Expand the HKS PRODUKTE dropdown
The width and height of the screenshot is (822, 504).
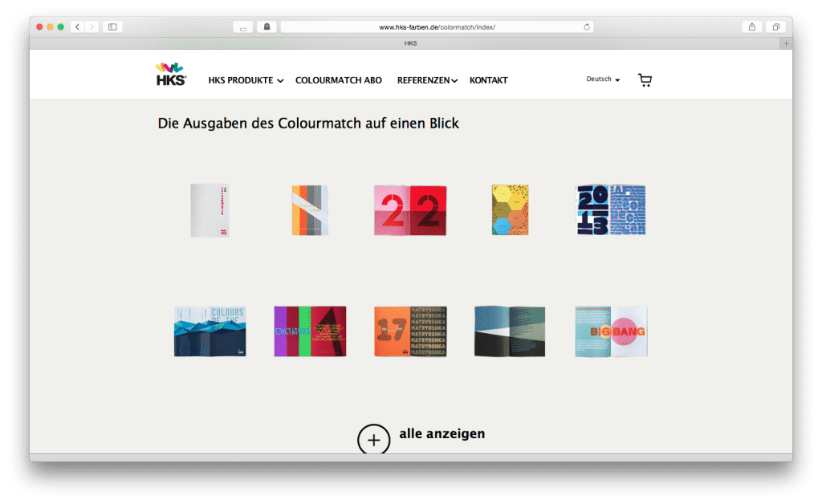pos(242,80)
